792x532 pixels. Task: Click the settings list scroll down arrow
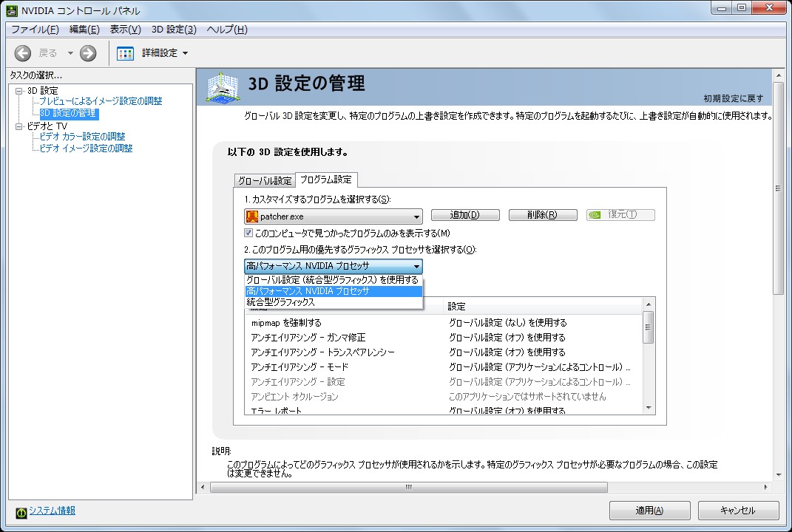click(x=649, y=409)
